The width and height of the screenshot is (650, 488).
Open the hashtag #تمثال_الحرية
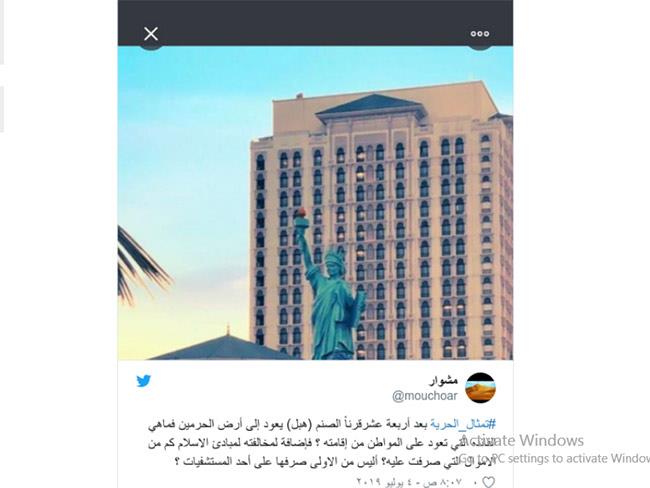[x=463, y=424]
